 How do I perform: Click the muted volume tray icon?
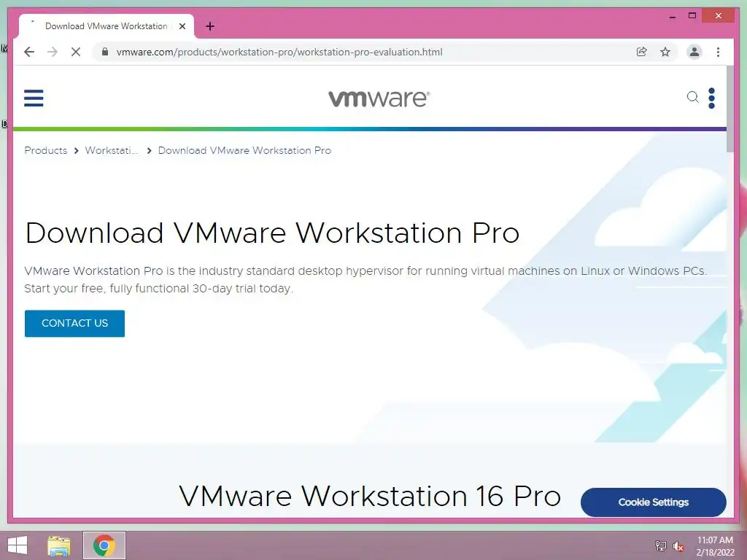point(678,546)
